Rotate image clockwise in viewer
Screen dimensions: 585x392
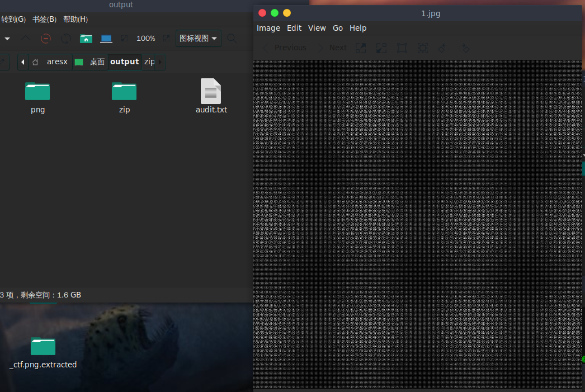pyautogui.click(x=464, y=48)
